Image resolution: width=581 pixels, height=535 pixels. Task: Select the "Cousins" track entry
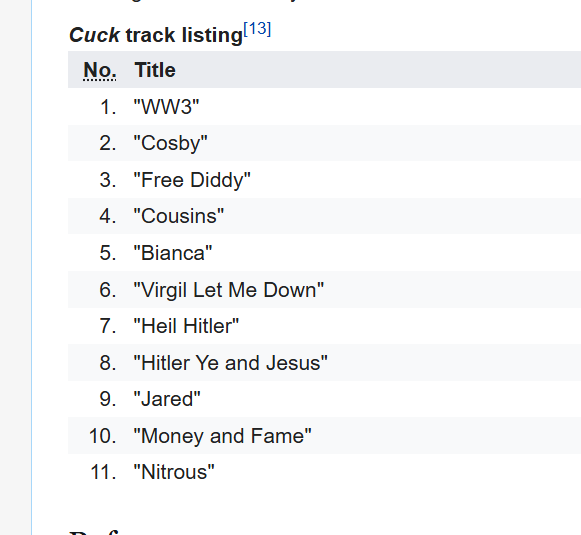tap(179, 216)
